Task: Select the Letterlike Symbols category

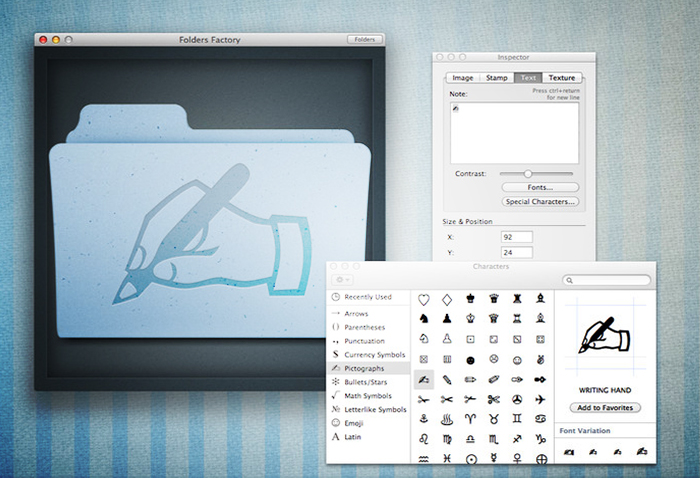Action: pos(369,409)
